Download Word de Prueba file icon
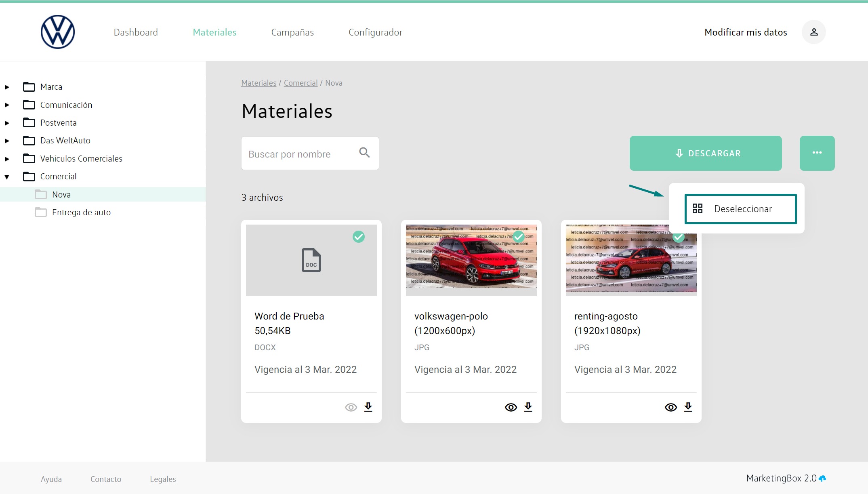Viewport: 868px width, 494px height. pos(368,407)
